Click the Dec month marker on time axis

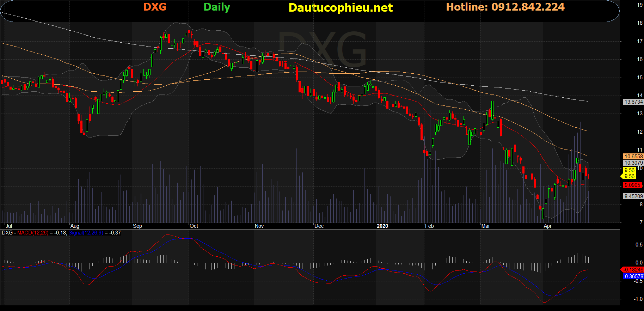pyautogui.click(x=319, y=226)
